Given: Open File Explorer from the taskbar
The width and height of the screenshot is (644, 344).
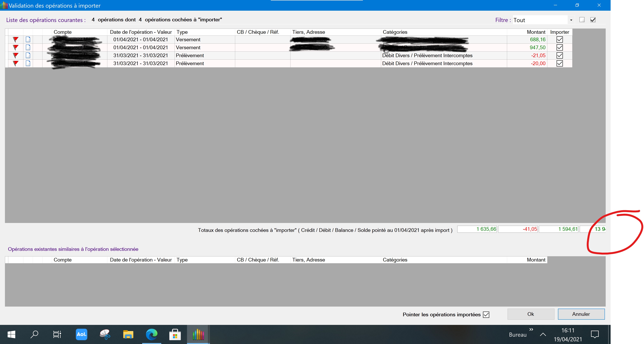Looking at the screenshot, I should tap(128, 334).
